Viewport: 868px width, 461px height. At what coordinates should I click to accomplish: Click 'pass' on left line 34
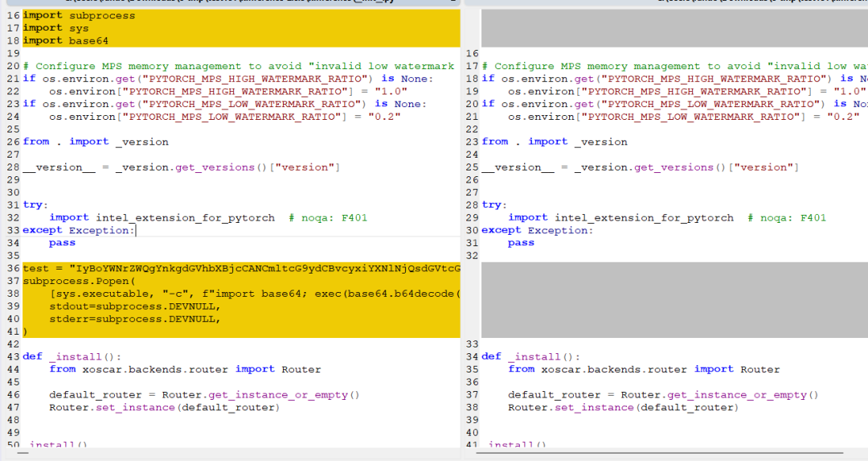[x=62, y=243]
